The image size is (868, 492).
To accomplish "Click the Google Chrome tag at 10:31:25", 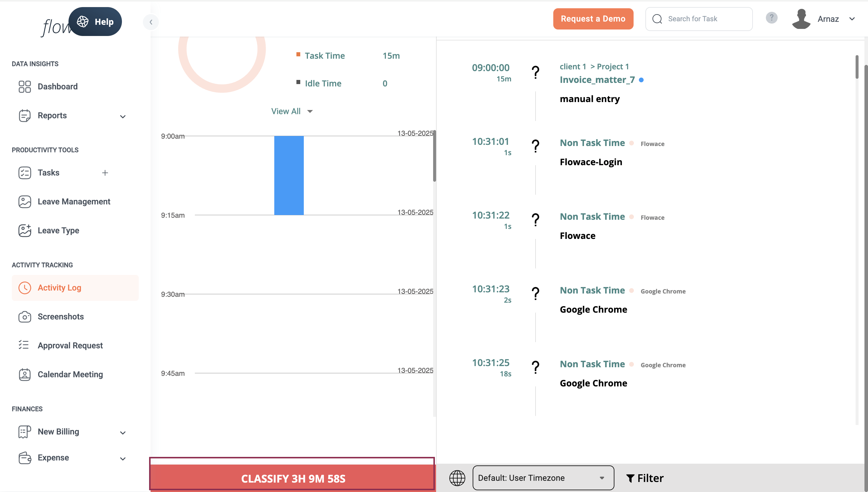I will (x=663, y=365).
